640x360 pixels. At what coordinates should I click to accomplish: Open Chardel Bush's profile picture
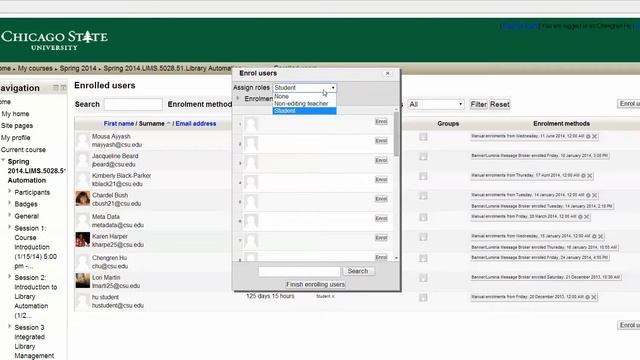pos(82,198)
